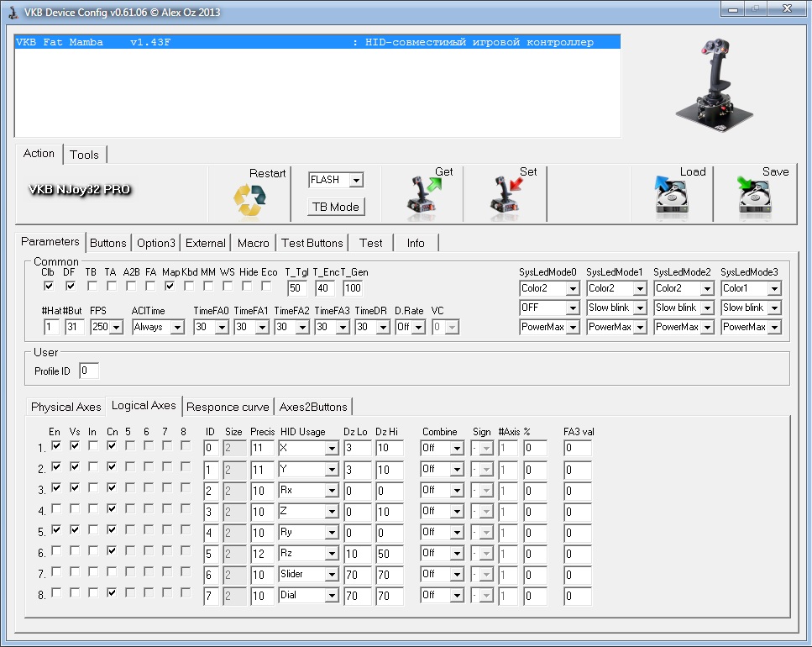Viewport: 812px width, 647px height.
Task: Click the joystick device picture
Action: [715, 84]
